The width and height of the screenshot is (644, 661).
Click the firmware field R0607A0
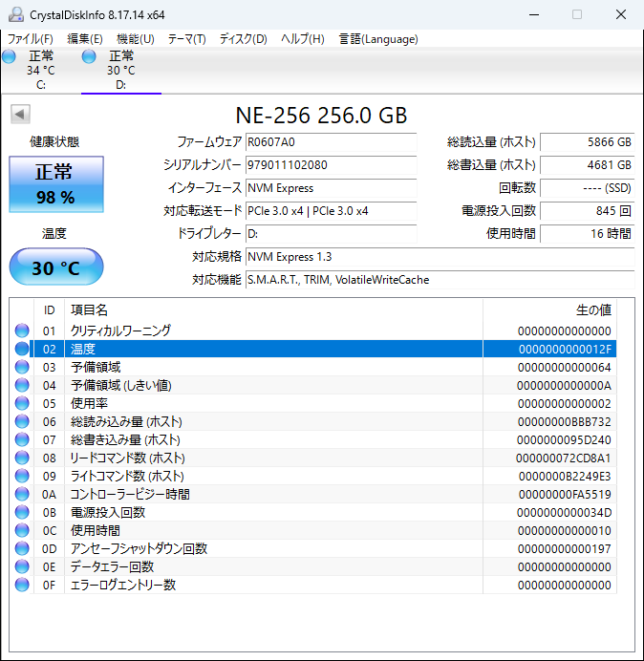331,142
